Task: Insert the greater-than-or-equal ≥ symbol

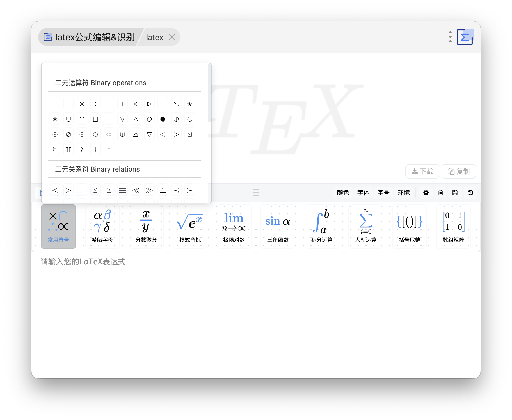Action: [x=109, y=190]
